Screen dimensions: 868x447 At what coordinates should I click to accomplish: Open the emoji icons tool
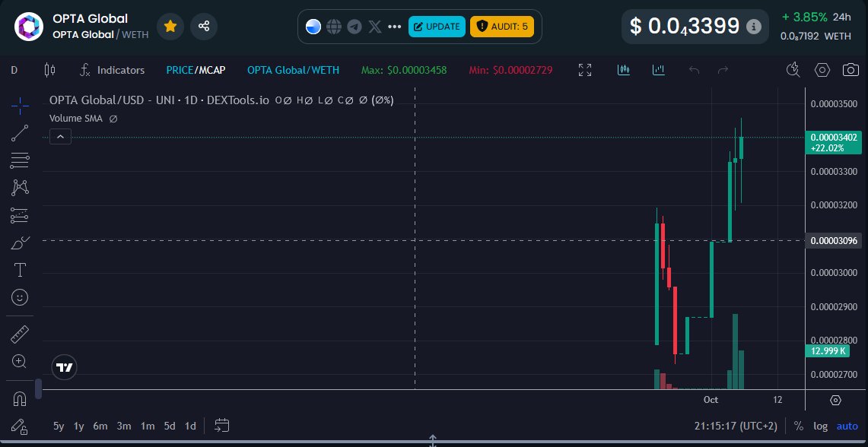click(x=20, y=298)
